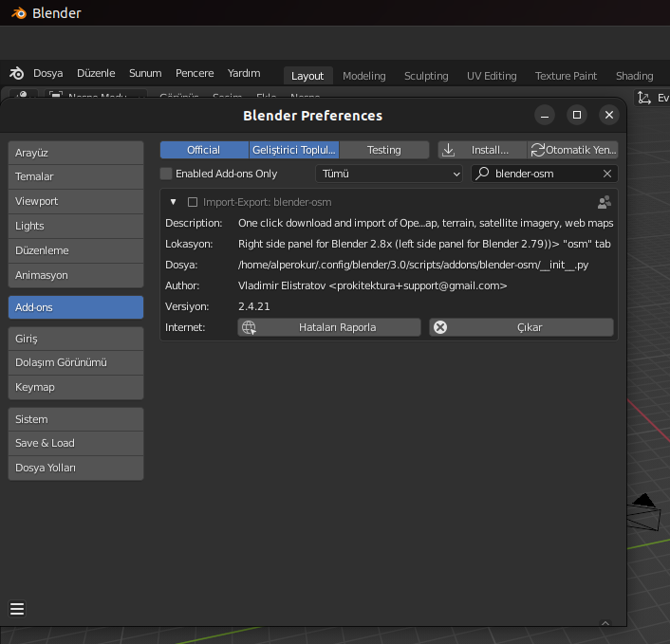Image resolution: width=670 pixels, height=644 pixels.
Task: Toggle the Official support level filter
Action: (204, 150)
